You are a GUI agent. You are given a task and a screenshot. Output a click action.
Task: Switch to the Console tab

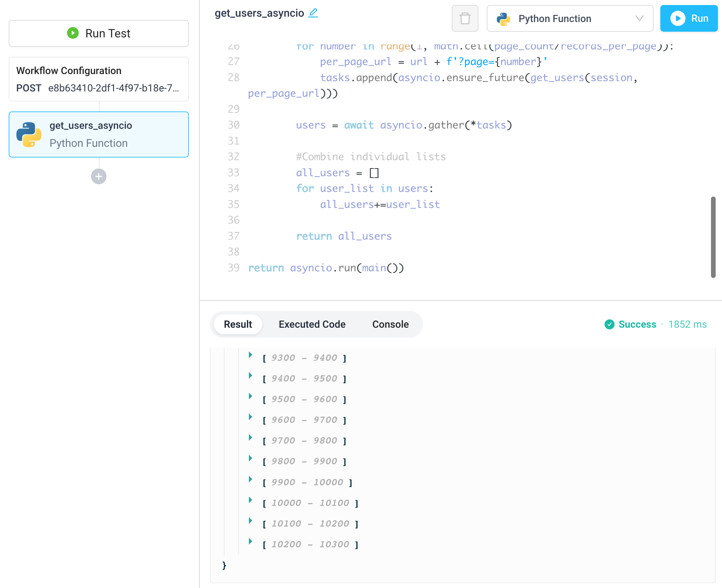390,324
